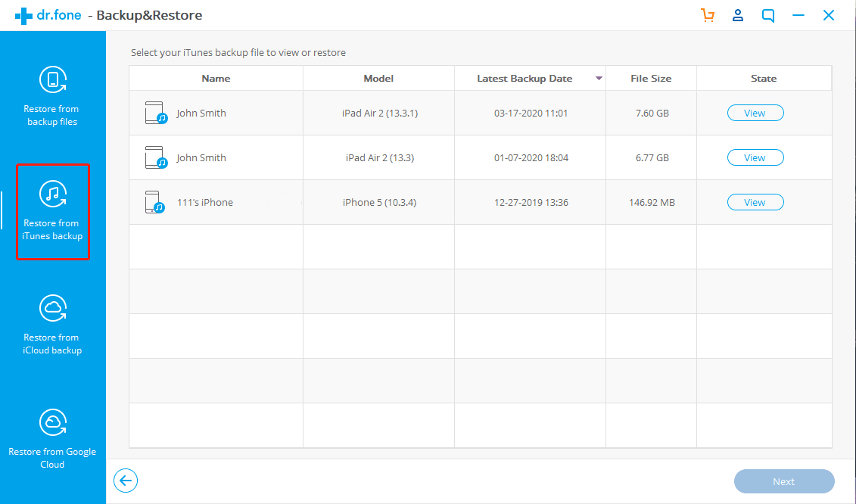Click the File Size column header
The image size is (856, 504).
tap(651, 79)
